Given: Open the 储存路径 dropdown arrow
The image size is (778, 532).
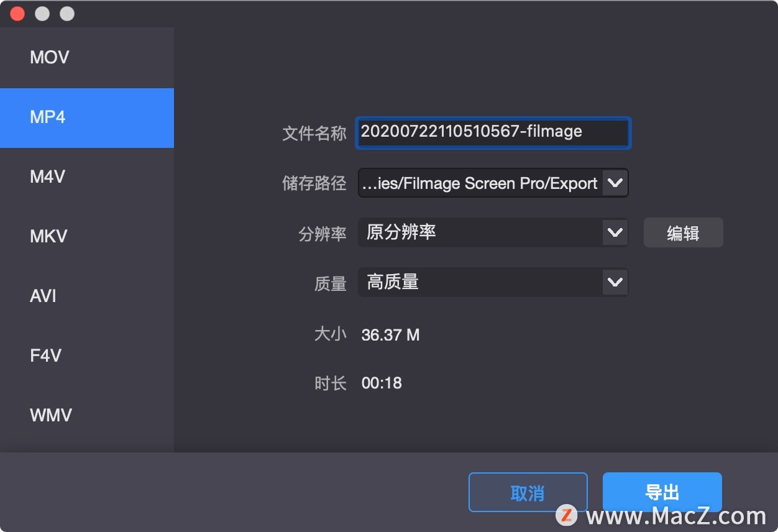Looking at the screenshot, I should (x=615, y=183).
